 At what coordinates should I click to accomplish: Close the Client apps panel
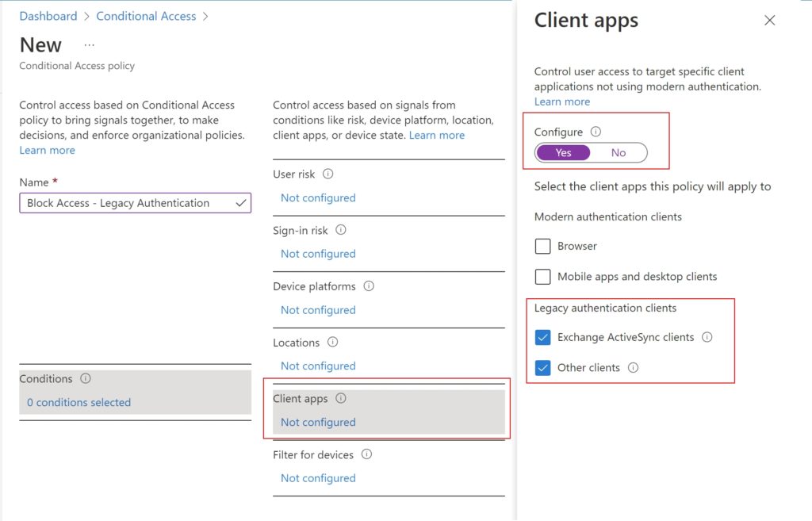770,20
